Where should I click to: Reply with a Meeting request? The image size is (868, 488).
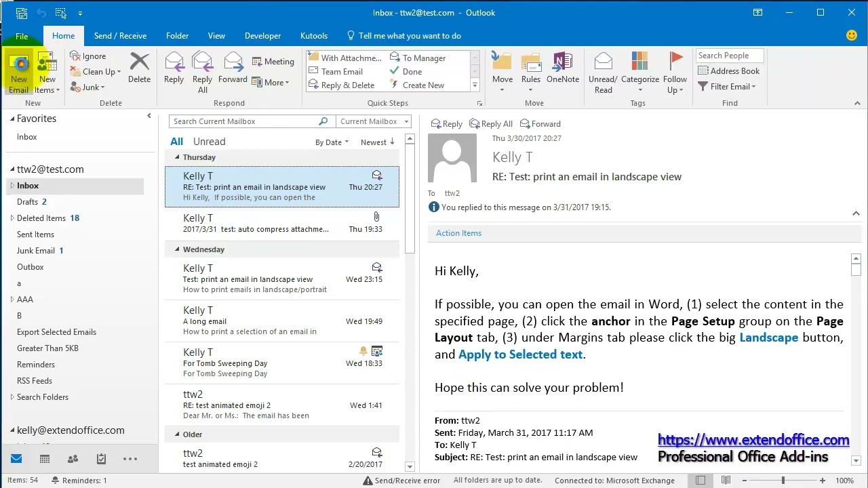coord(273,61)
